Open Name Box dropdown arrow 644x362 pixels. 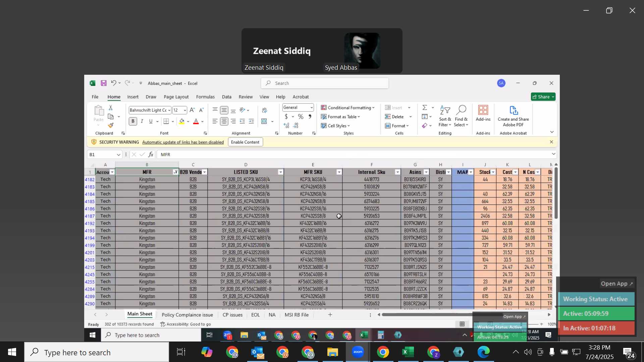118,155
